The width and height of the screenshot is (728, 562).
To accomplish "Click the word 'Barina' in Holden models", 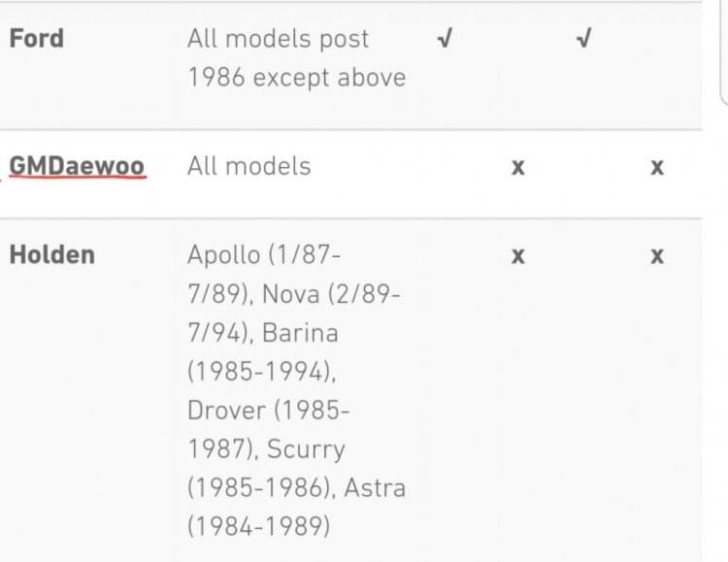I will click(300, 333).
